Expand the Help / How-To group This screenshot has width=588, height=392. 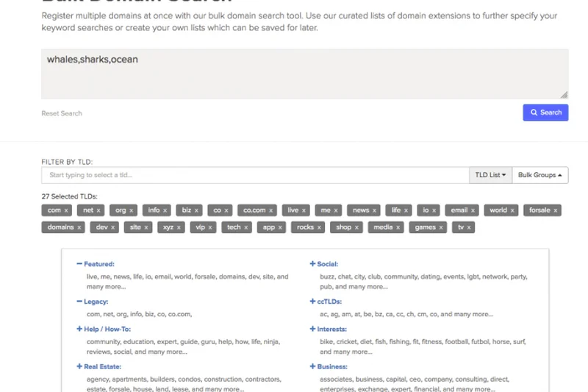click(x=104, y=329)
